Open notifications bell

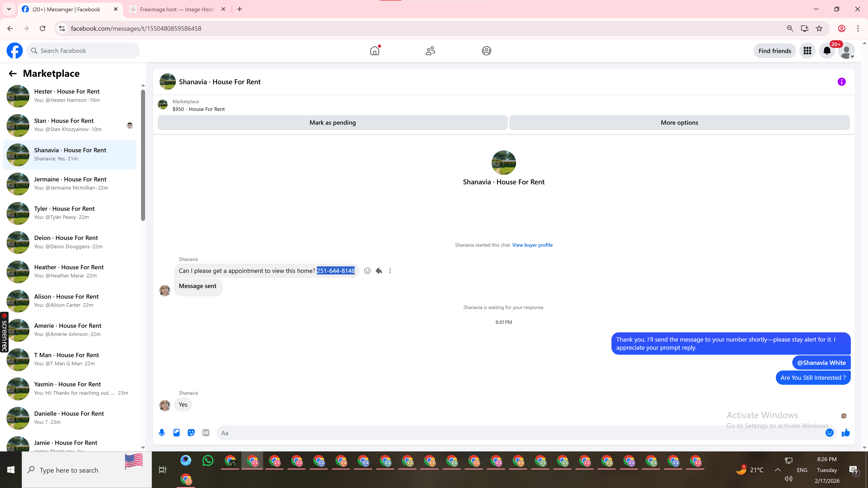coord(827,51)
